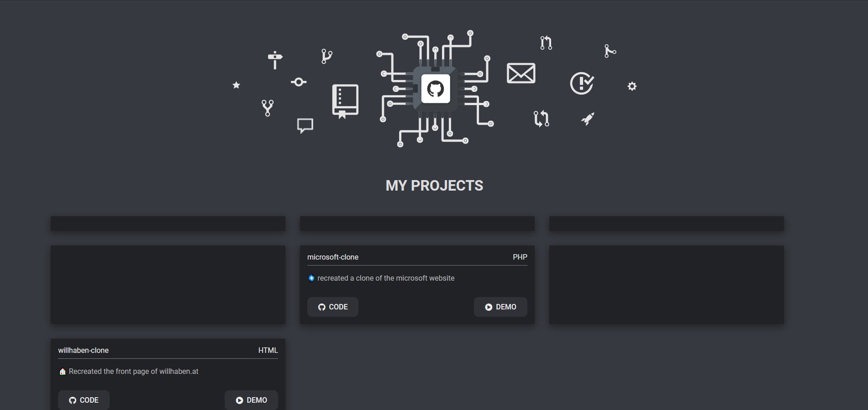Click the pull request icon above the envelope

tap(546, 43)
